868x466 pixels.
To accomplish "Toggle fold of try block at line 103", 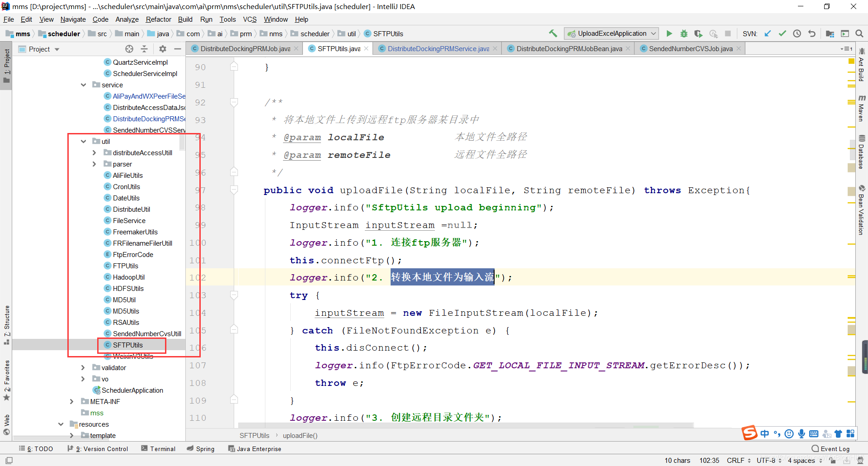I will [x=234, y=295].
